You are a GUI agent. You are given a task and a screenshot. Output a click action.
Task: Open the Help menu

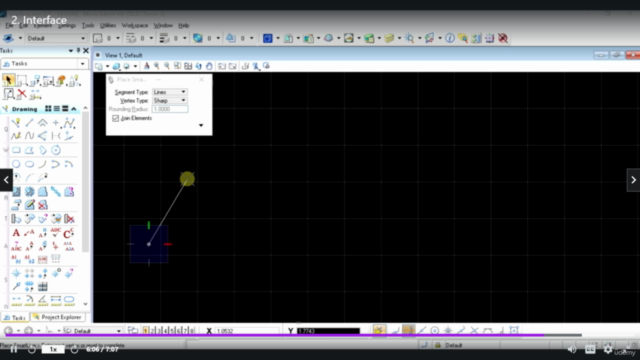pyautogui.click(x=184, y=25)
